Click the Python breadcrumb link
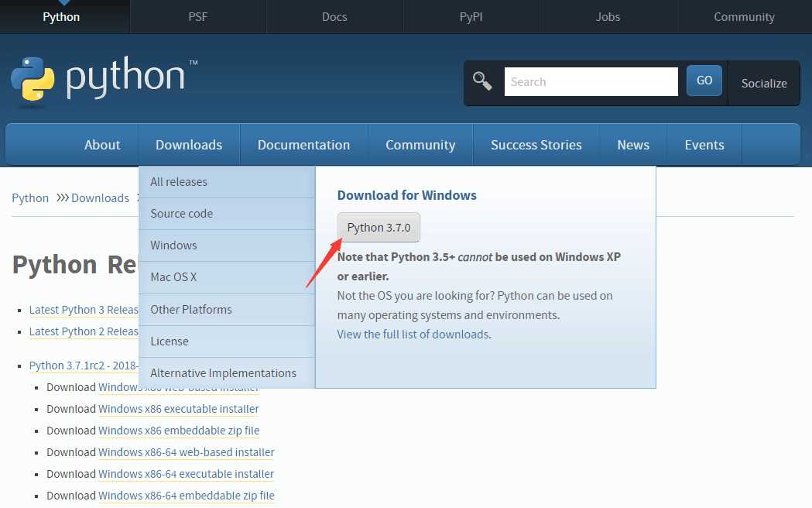 (x=30, y=197)
